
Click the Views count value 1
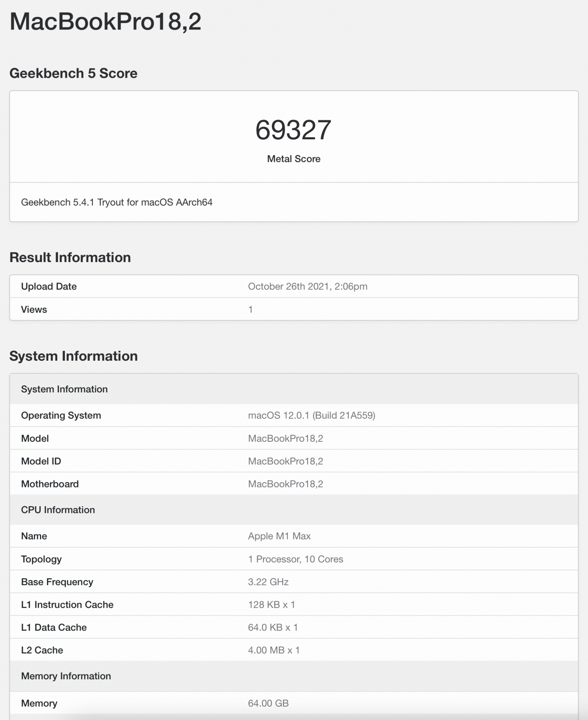(x=251, y=310)
